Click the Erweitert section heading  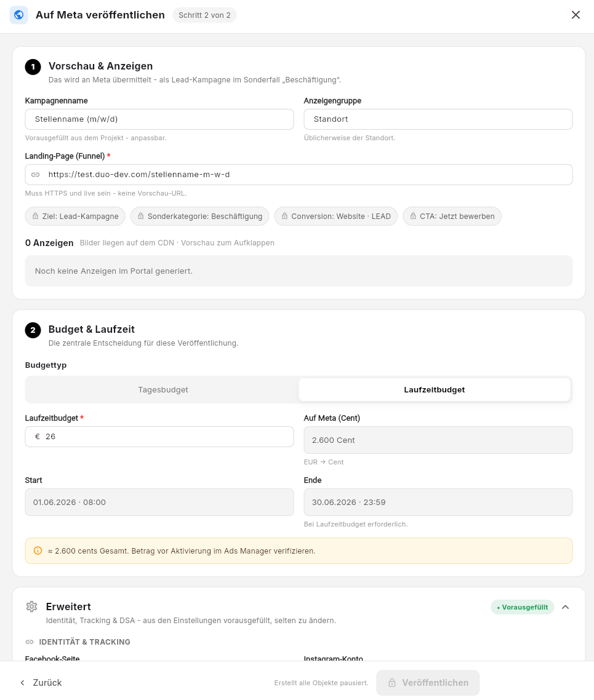tap(68, 607)
